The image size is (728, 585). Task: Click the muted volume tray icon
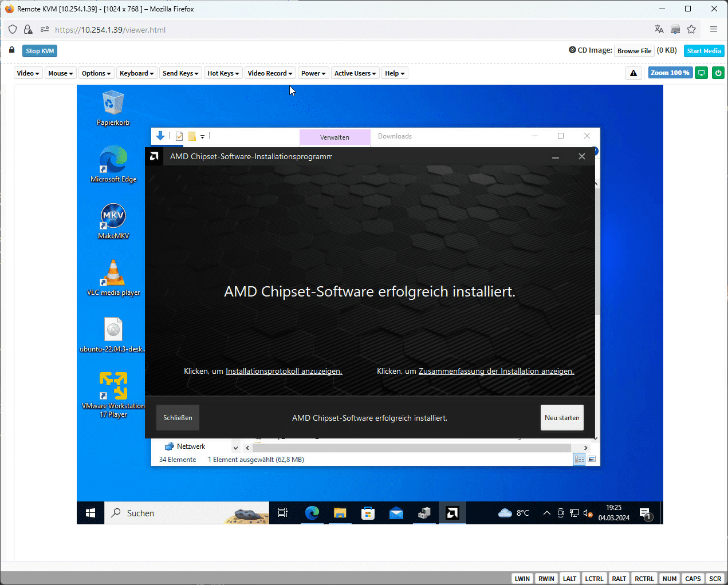[x=588, y=513]
